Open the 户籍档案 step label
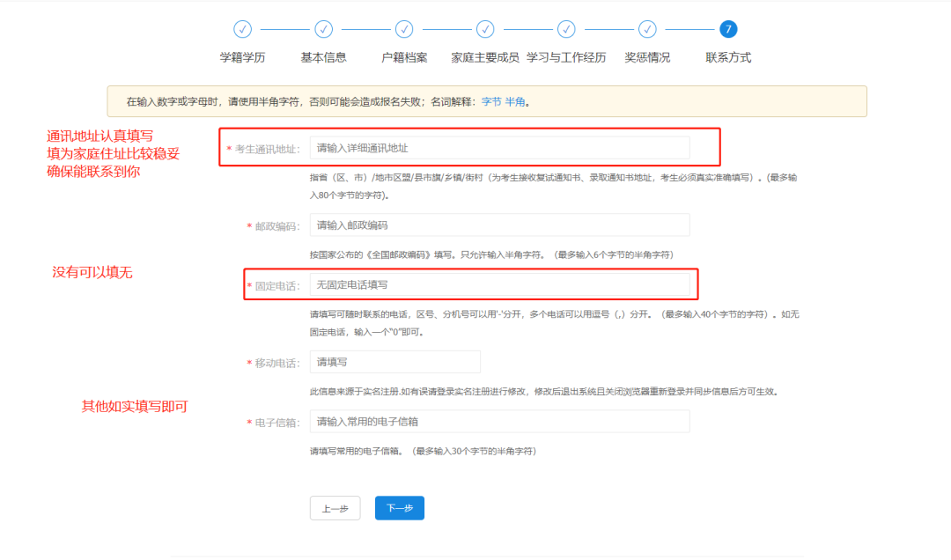 (x=404, y=57)
